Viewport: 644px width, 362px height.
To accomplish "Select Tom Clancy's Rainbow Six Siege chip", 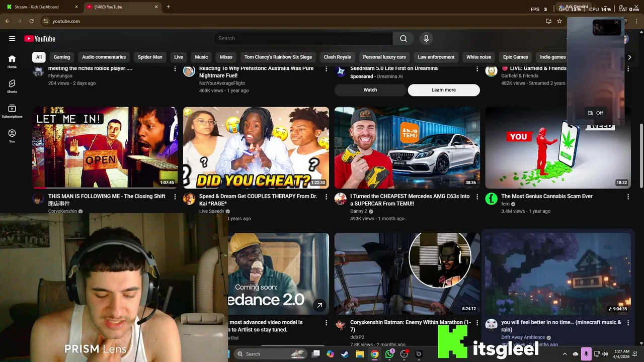I will point(278,57).
